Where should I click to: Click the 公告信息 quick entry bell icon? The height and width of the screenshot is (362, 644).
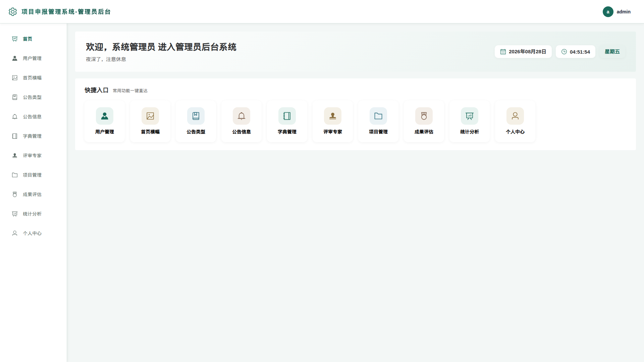click(x=241, y=116)
